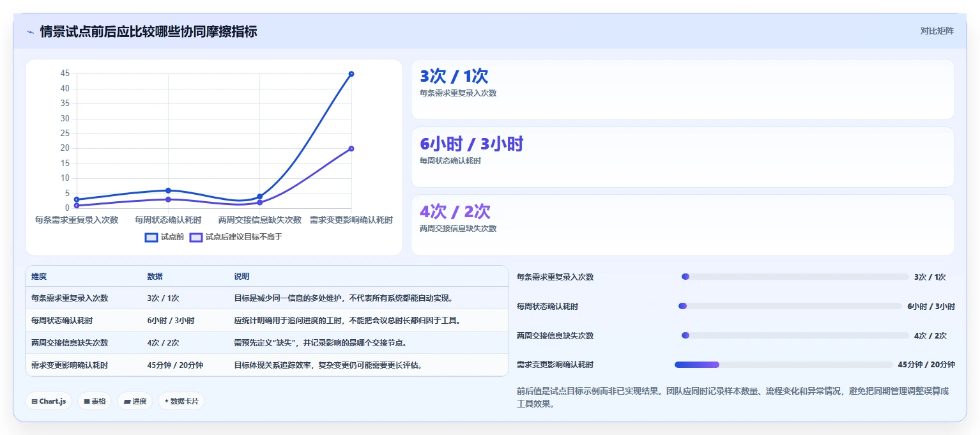Click the 试点前 point for 两周交接信息缺失次数
This screenshot has height=435, width=980.
coord(259,197)
